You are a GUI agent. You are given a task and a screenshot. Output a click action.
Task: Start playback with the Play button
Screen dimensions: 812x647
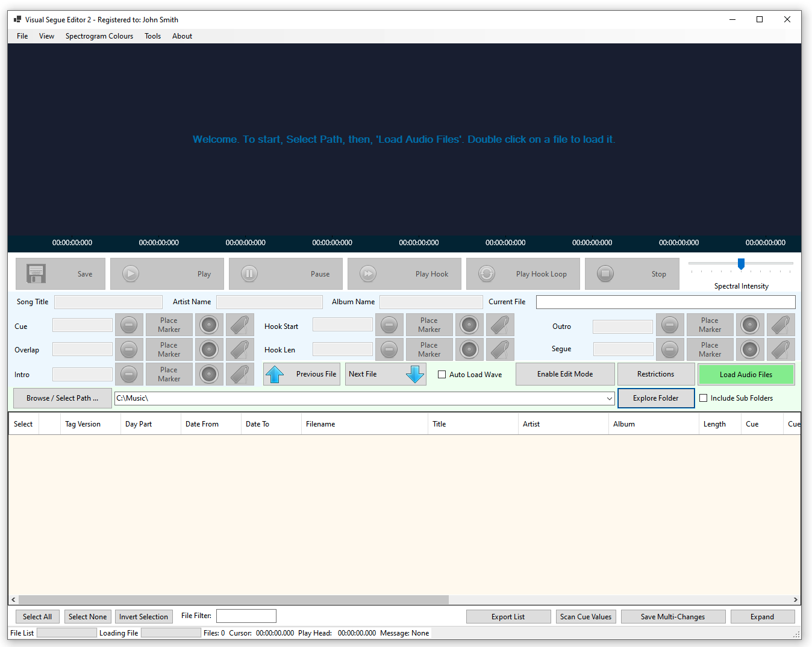[167, 274]
